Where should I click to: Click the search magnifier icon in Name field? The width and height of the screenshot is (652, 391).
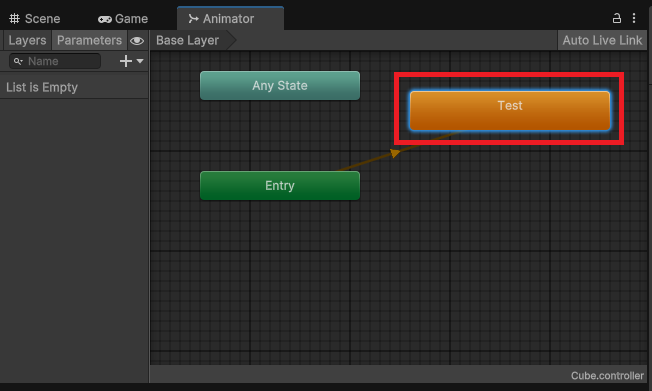[x=18, y=62]
